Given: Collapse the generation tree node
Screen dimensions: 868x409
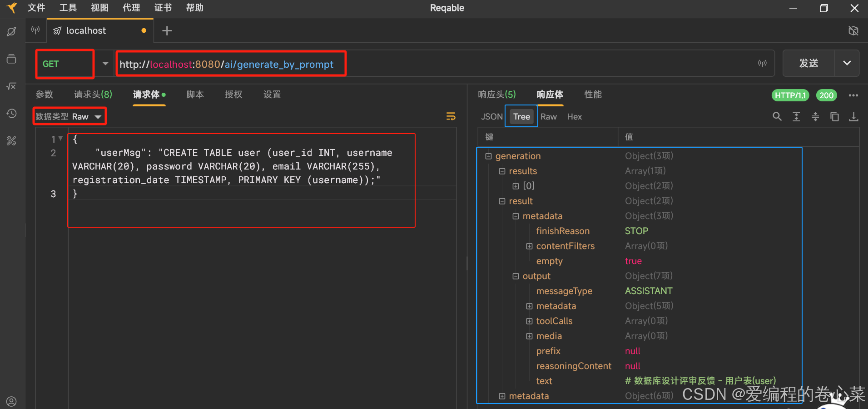Looking at the screenshot, I should point(488,156).
